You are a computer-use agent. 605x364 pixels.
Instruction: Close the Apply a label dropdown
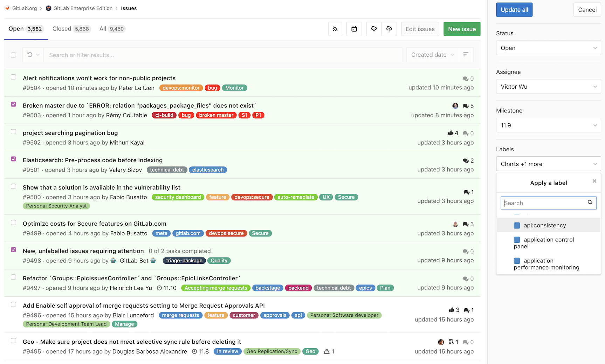tap(594, 181)
